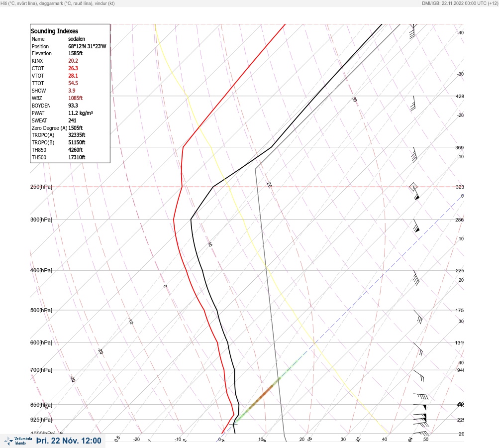Click the wind barb at 500 hPa
The height and width of the screenshot is (448, 499).
click(x=418, y=317)
